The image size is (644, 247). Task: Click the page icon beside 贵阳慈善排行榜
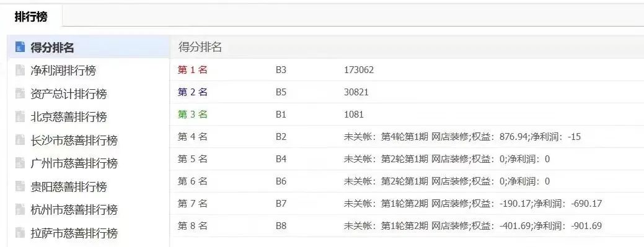20,186
